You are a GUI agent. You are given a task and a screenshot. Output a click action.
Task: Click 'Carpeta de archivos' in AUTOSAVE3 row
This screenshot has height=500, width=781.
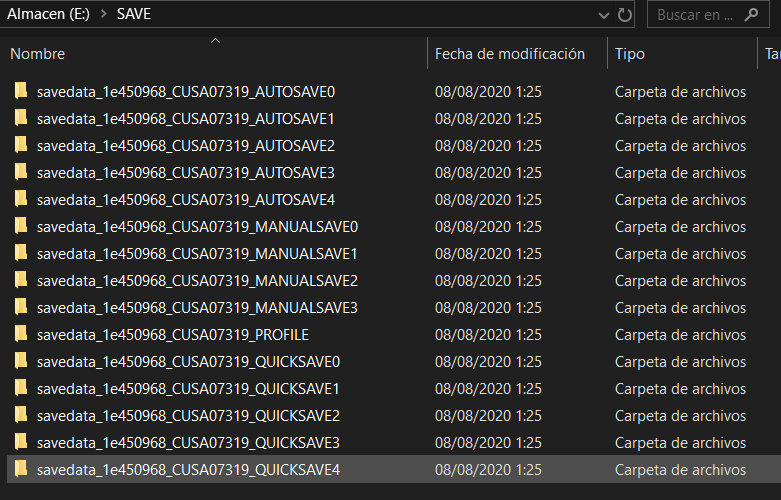pos(680,172)
